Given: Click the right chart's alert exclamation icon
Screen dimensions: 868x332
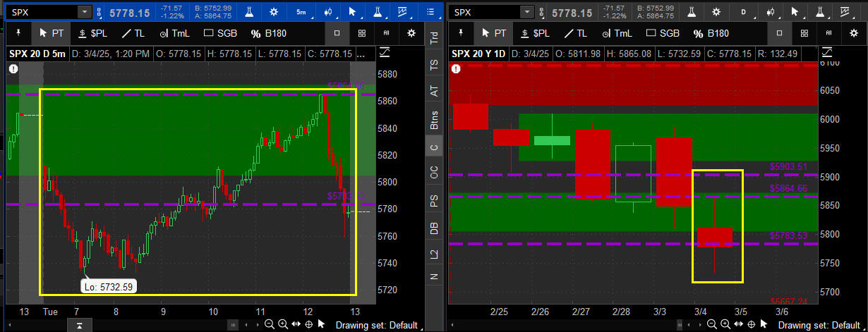Looking at the screenshot, I should coord(456,68).
